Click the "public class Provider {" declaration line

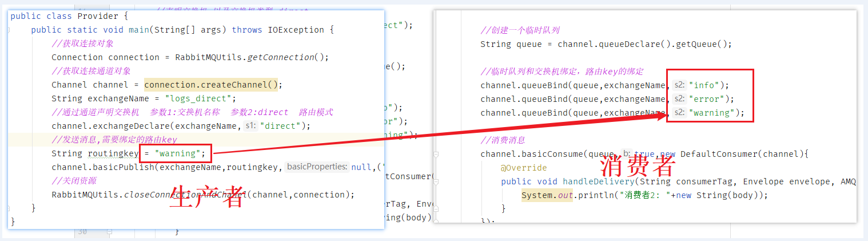(x=70, y=16)
